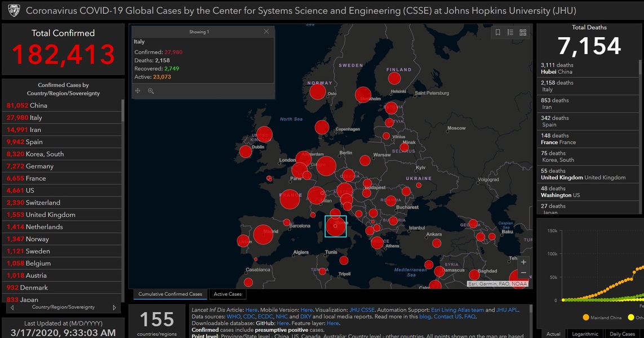Open the bookmarks icon on the map
Image resolution: width=644 pixels, height=338 pixels.
[x=498, y=33]
